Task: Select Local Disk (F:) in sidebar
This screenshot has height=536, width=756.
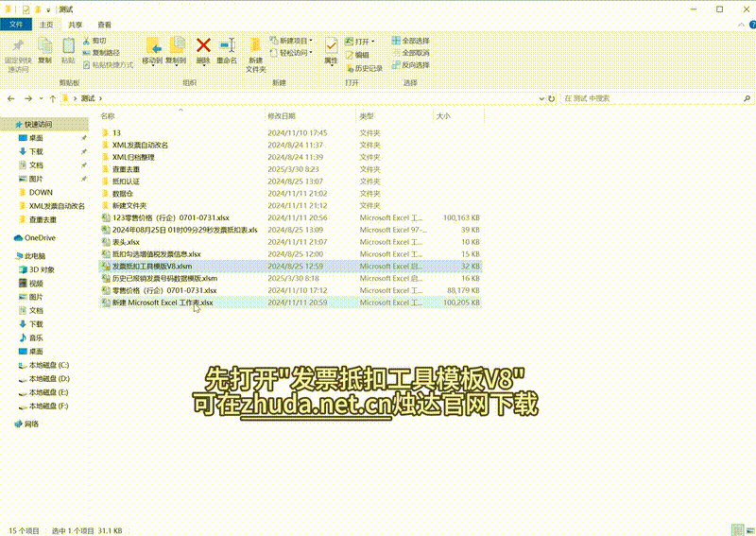Action: (x=48, y=406)
